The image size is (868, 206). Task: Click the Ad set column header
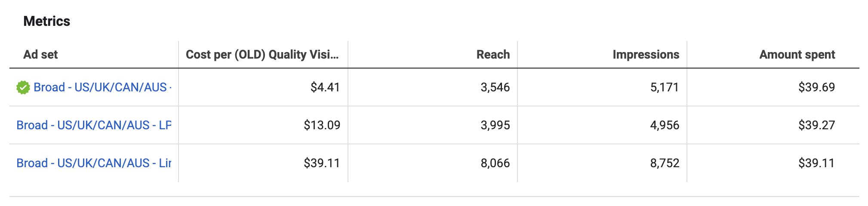(40, 54)
